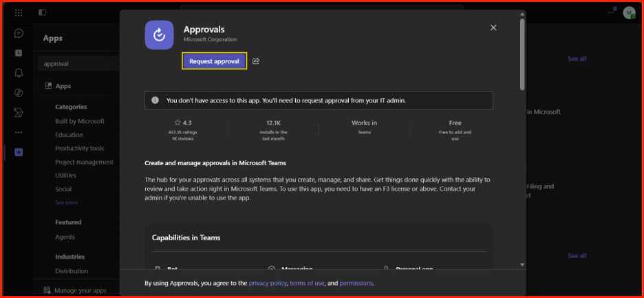Viewport: 644px width, 298px height.
Task: Click the Approvals app logo
Action: tap(159, 35)
